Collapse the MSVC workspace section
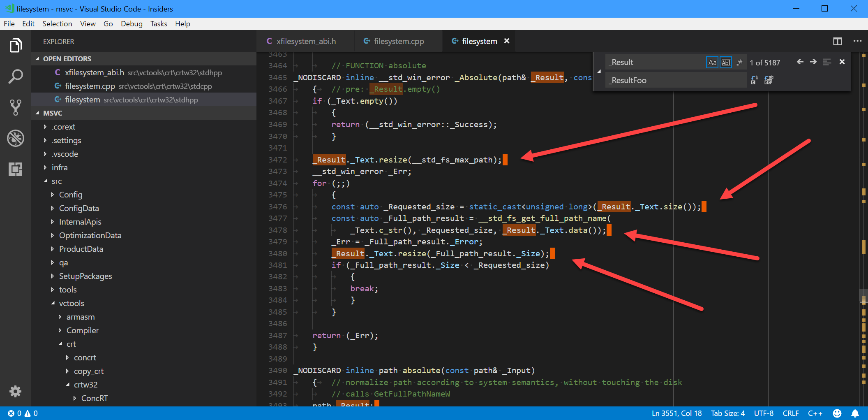868x420 pixels. (37, 113)
